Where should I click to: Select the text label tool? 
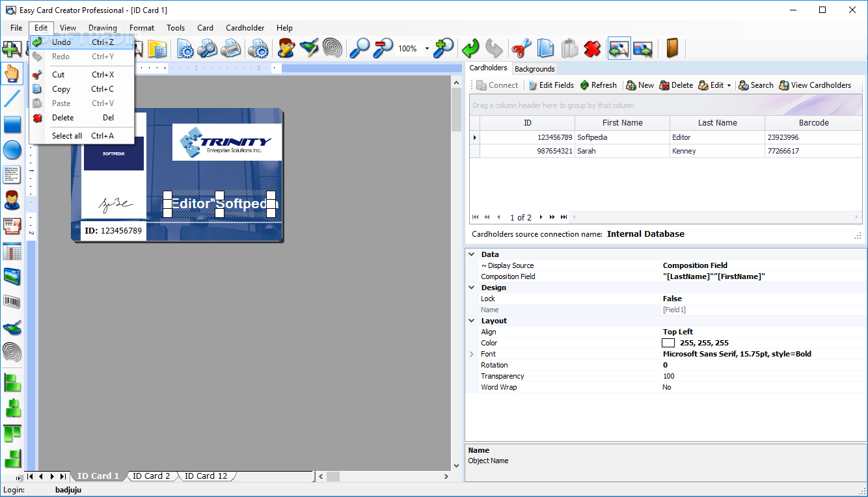click(12, 175)
